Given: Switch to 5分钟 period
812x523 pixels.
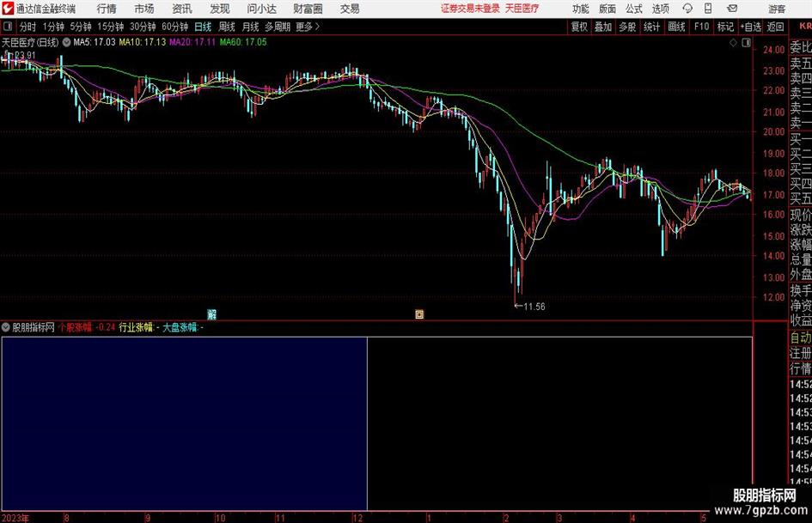Looking at the screenshot, I should [x=80, y=27].
